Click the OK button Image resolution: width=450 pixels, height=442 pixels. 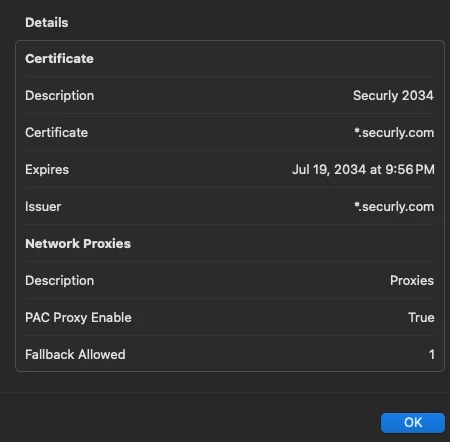click(x=413, y=423)
